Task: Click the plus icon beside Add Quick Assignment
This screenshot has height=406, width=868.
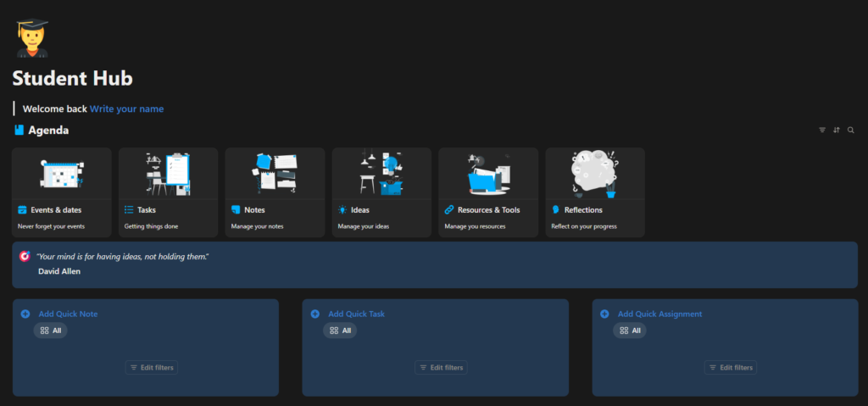Action: pyautogui.click(x=604, y=314)
